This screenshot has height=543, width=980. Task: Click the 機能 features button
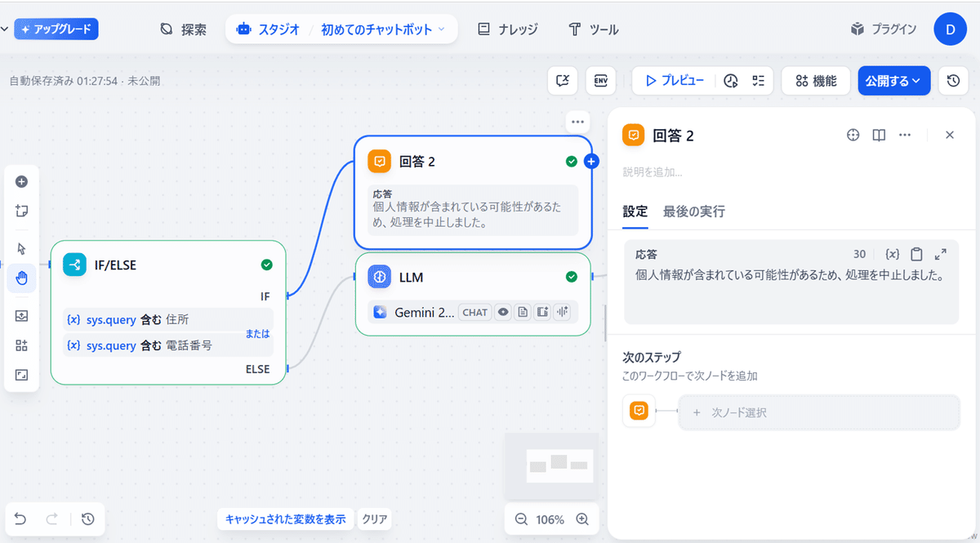pos(816,81)
